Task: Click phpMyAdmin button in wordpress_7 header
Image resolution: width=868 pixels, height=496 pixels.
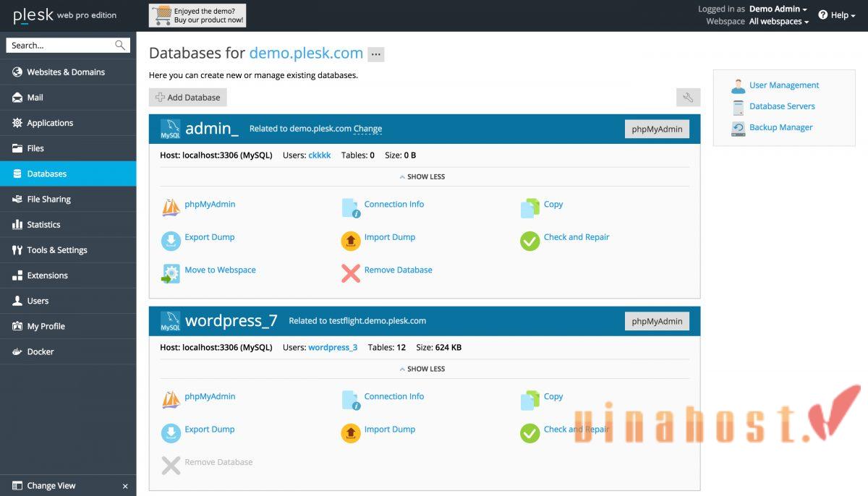Action: [657, 321]
